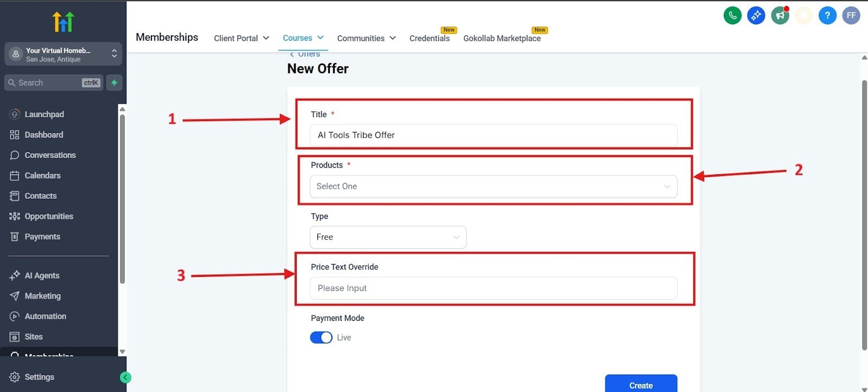Screen dimensions: 868x392
Task: Open the blue Ask AI sparkle icon
Action: pos(756,15)
